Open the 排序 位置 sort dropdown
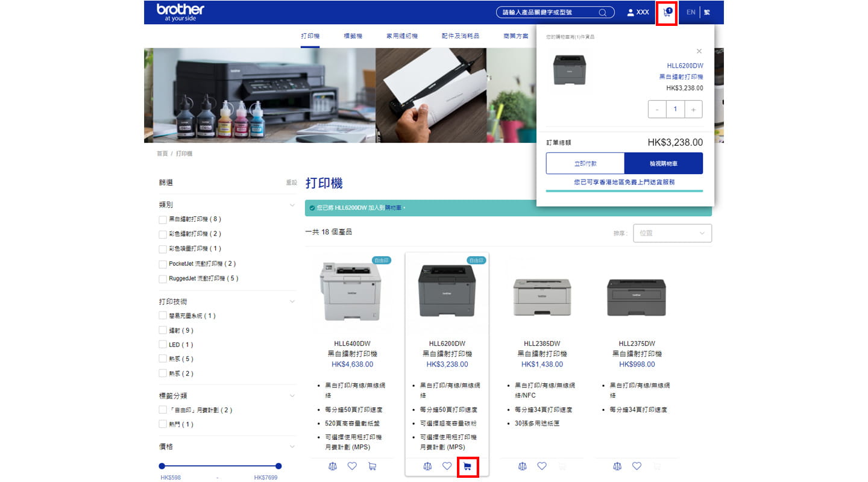This screenshot has height=482, width=868. (672, 233)
